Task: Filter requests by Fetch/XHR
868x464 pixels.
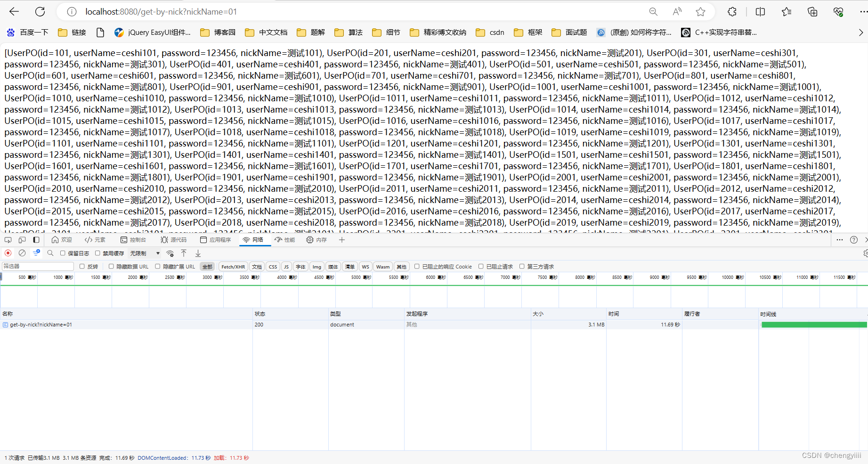Action: [x=233, y=267]
